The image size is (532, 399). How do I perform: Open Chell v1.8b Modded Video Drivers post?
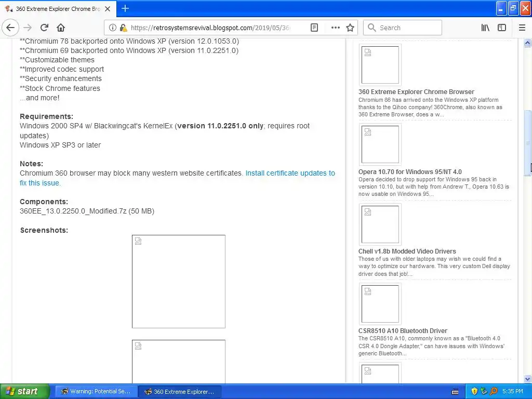point(407,251)
